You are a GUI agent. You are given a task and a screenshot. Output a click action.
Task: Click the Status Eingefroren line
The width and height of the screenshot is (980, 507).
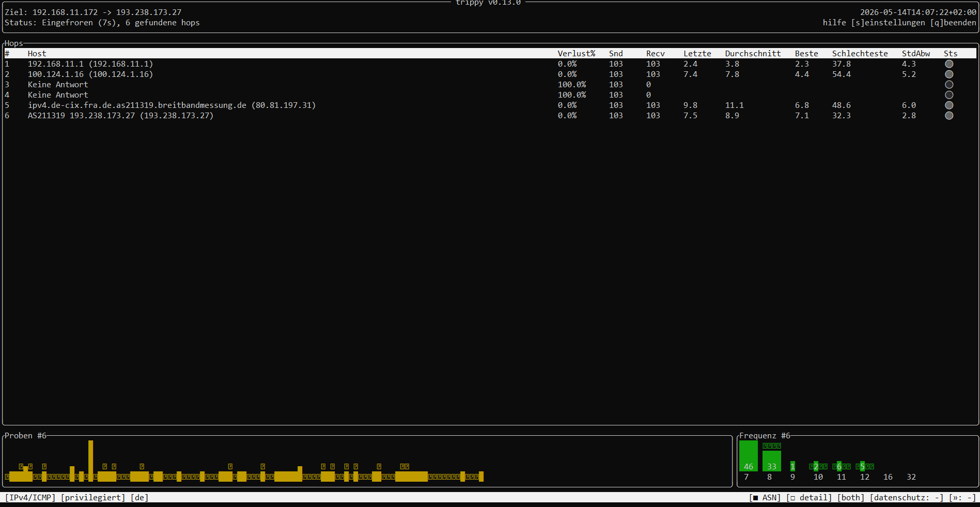pyautogui.click(x=102, y=23)
